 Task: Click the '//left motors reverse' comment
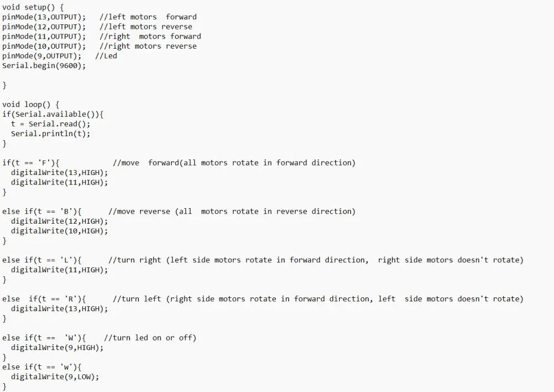[x=146, y=27]
